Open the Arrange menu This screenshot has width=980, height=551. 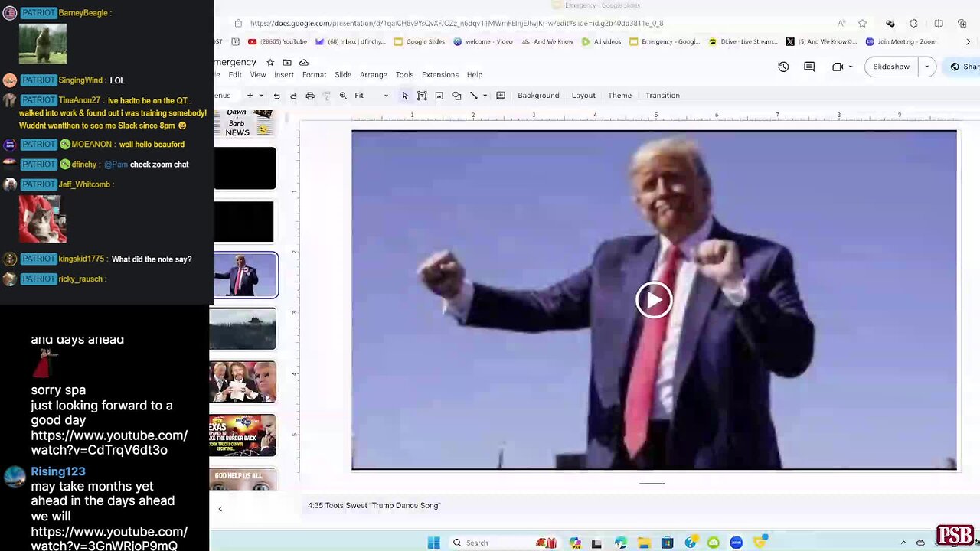click(374, 75)
